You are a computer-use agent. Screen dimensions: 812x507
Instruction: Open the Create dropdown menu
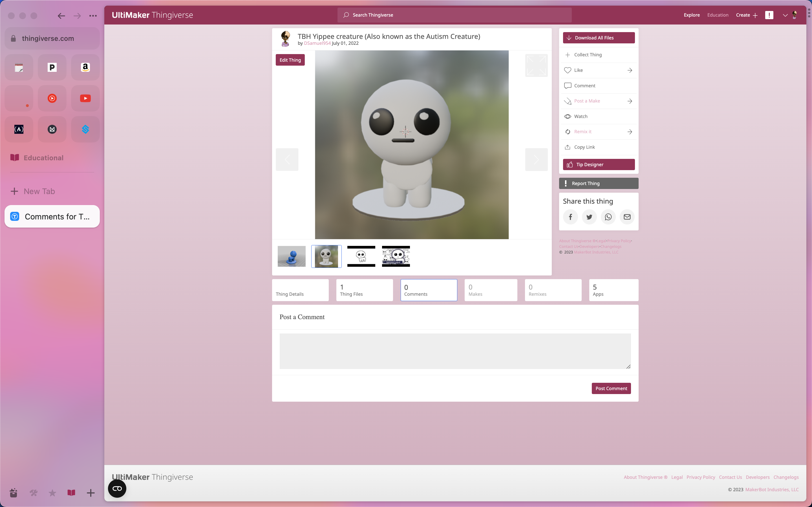[x=746, y=15]
